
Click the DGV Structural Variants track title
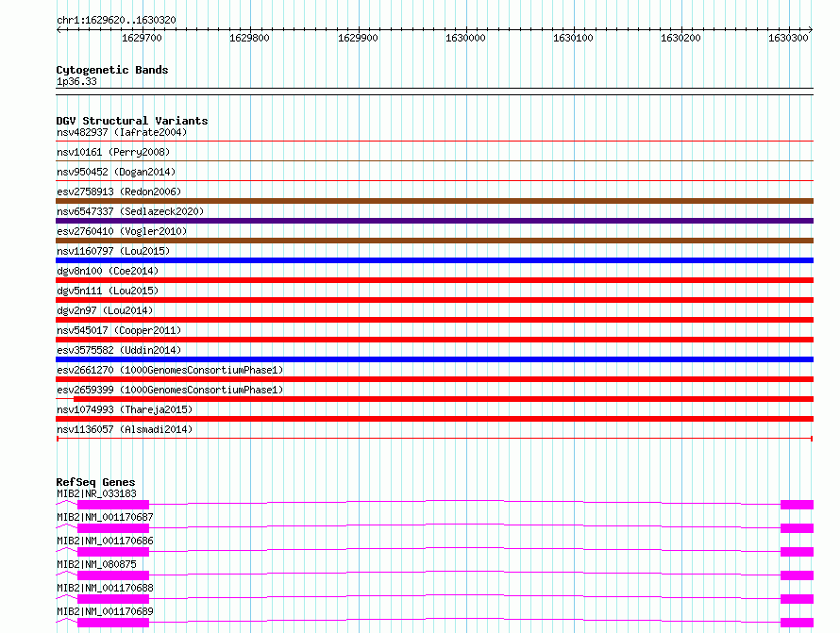pyautogui.click(x=132, y=121)
